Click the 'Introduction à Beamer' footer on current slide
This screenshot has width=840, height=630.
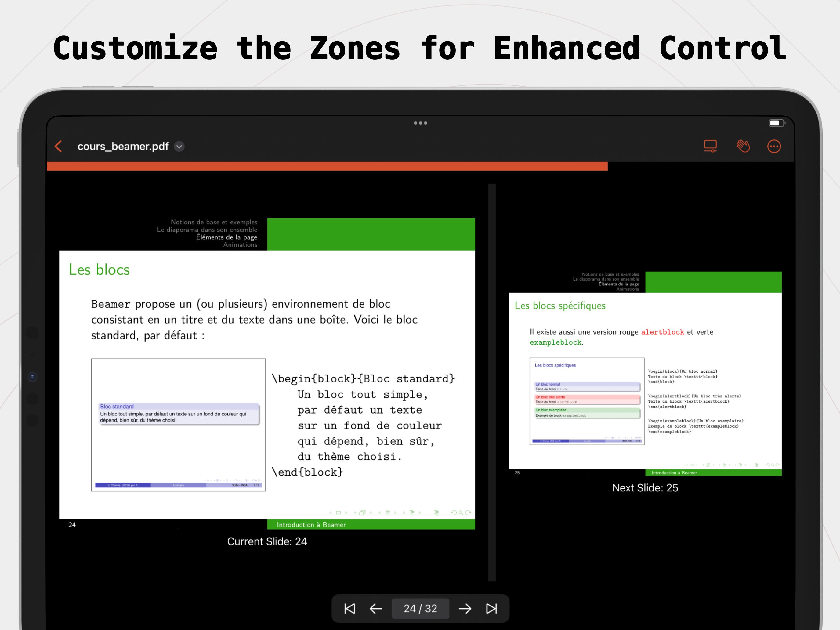pyautogui.click(x=311, y=524)
